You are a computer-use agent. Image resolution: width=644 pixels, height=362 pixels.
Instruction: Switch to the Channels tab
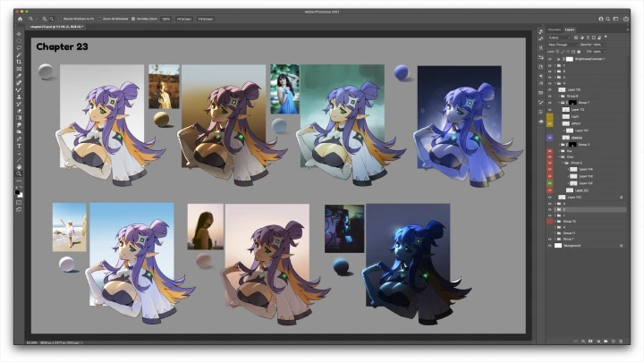pos(555,29)
